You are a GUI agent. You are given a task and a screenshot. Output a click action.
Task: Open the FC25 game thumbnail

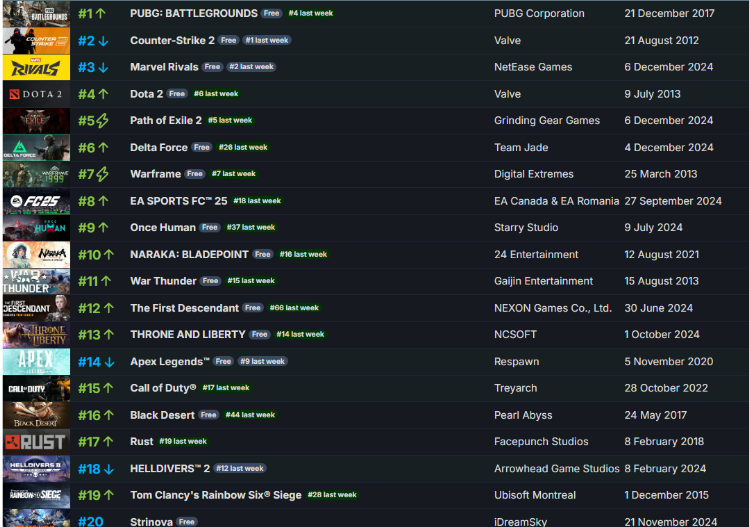(36, 201)
